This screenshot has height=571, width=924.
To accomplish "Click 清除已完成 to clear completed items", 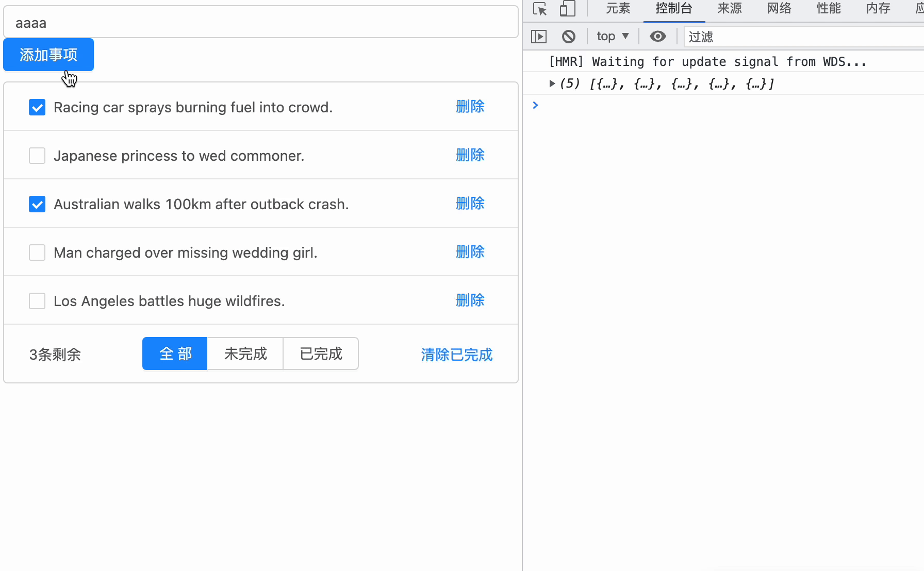I will point(457,355).
